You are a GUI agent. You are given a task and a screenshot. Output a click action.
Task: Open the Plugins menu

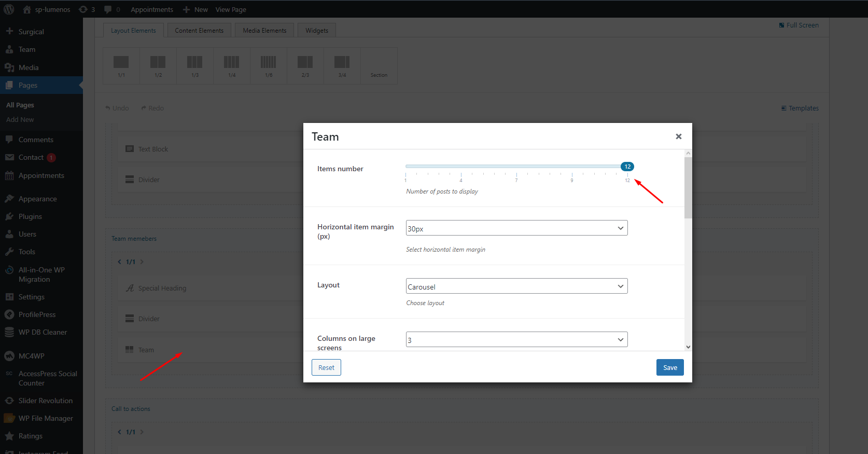click(41, 216)
